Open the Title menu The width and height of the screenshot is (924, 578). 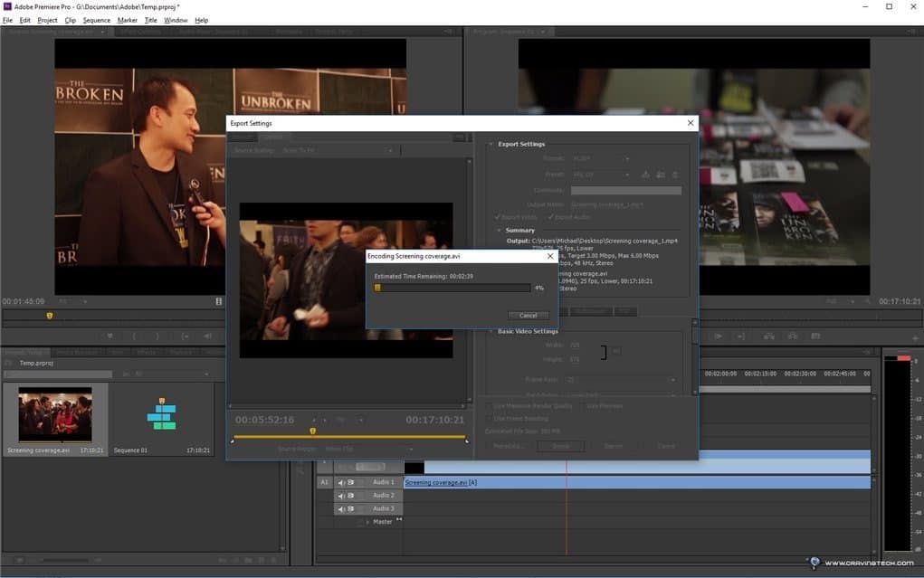[x=151, y=20]
